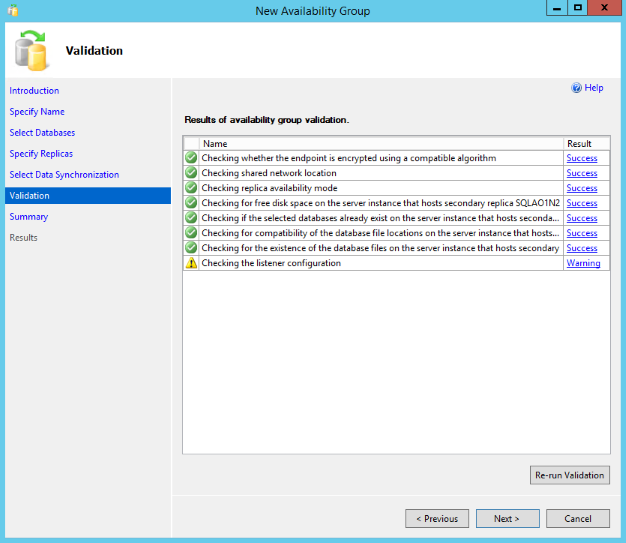Image resolution: width=626 pixels, height=543 pixels.
Task: Select 'Checking if the selected databases already exist' text
Action: click(380, 218)
